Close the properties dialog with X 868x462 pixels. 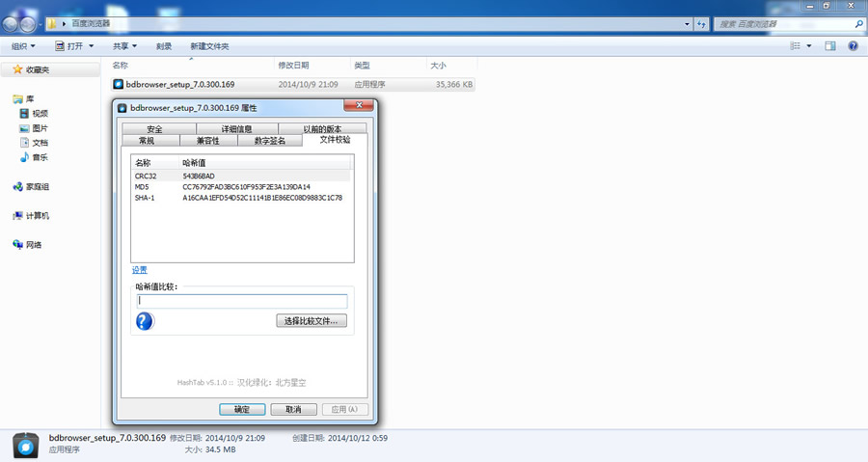(x=360, y=105)
